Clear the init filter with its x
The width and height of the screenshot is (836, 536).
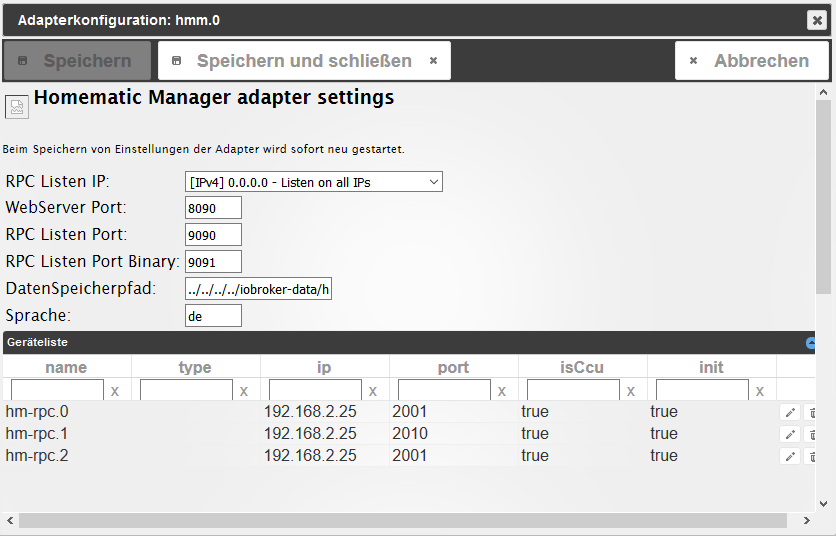pos(760,391)
